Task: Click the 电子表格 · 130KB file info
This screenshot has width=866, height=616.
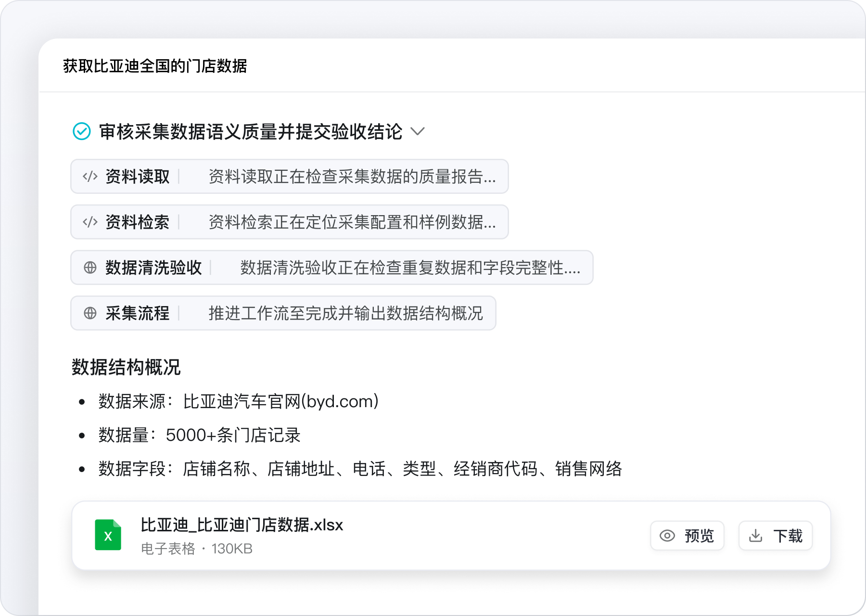Action: coord(197,549)
